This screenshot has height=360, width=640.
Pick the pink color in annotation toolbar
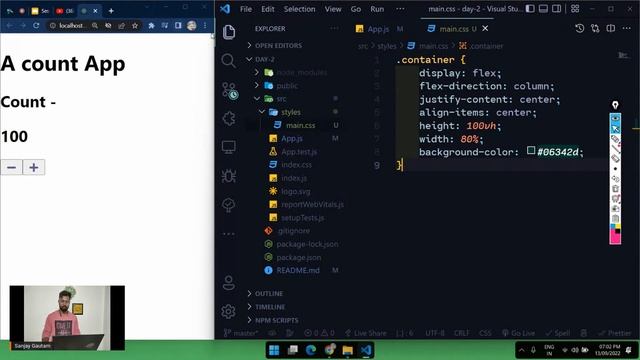(x=615, y=238)
